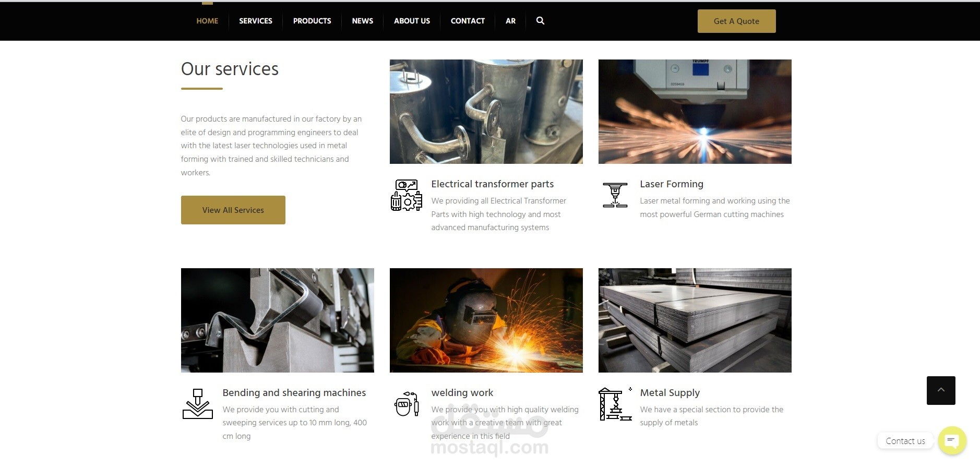Screen dimensions: 980x467
Task: Open the PRODUCTS menu item
Action: [312, 21]
